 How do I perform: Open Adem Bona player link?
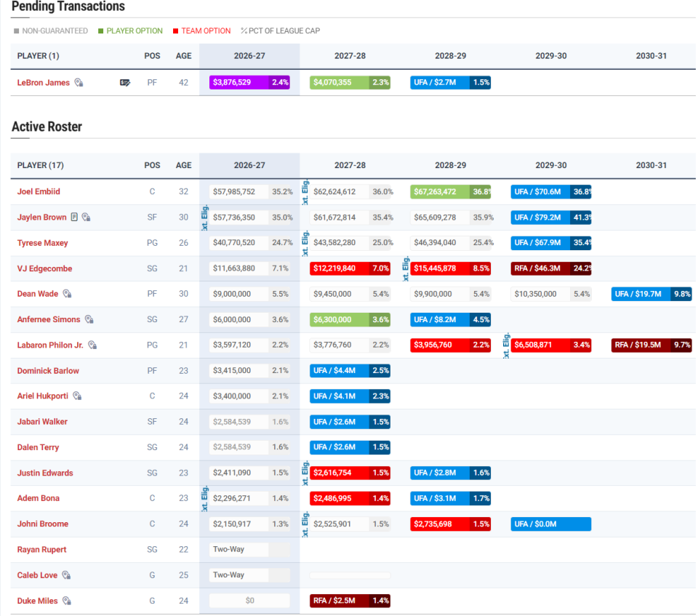tap(38, 498)
